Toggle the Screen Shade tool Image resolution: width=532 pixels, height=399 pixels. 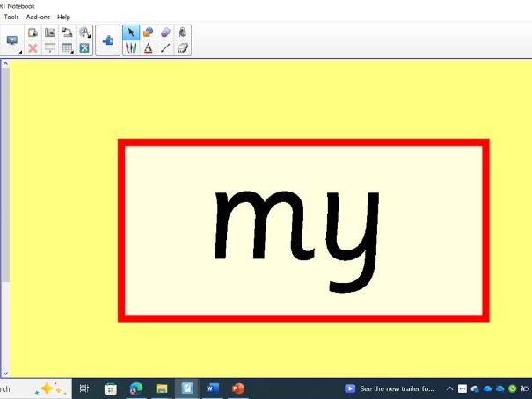coord(50,48)
